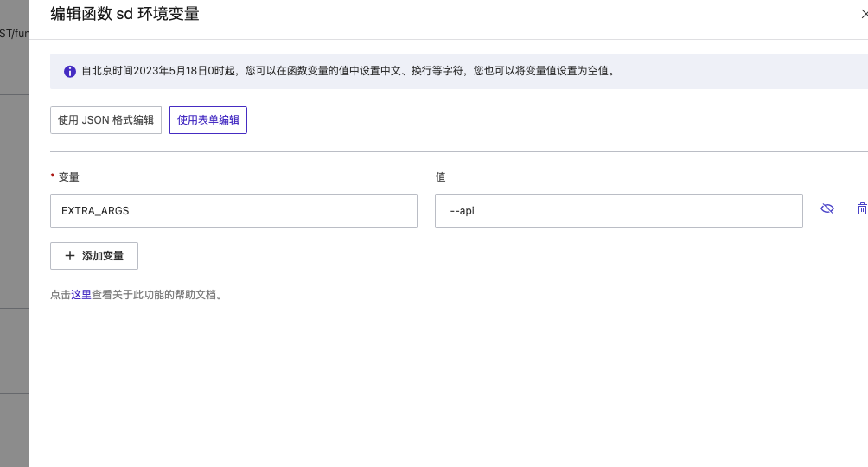The width and height of the screenshot is (868, 467).
Task: Click the 帮助文档 hint sentence
Action: pos(137,295)
